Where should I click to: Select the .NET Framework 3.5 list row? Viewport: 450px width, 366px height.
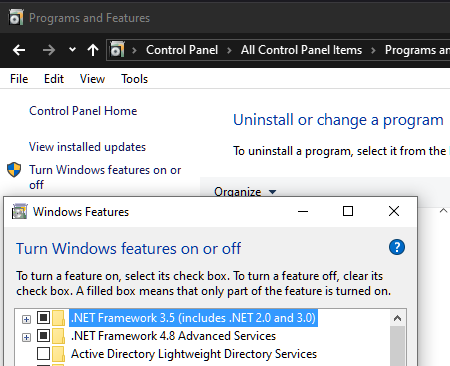194,318
